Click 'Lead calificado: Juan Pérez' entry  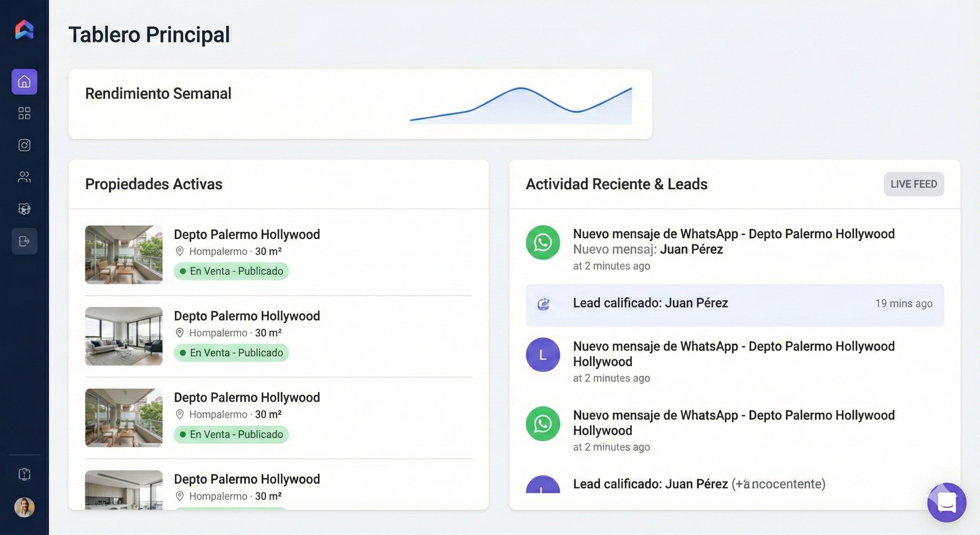tap(650, 303)
